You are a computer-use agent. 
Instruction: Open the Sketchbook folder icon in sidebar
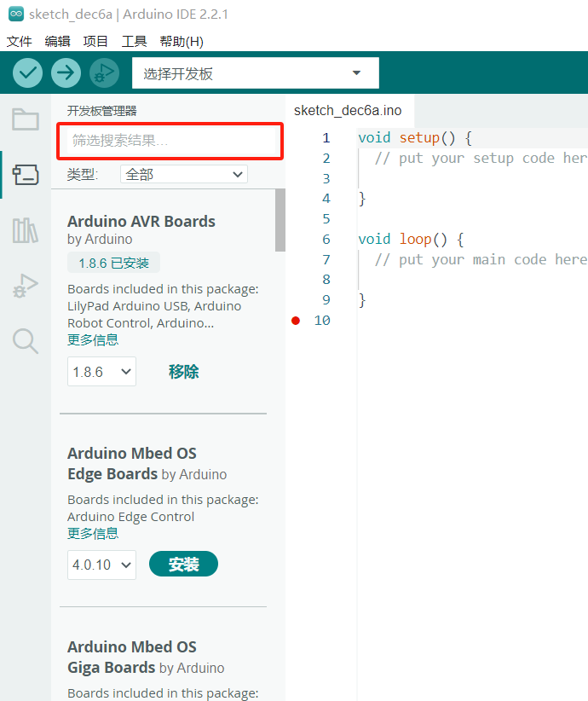(x=26, y=119)
